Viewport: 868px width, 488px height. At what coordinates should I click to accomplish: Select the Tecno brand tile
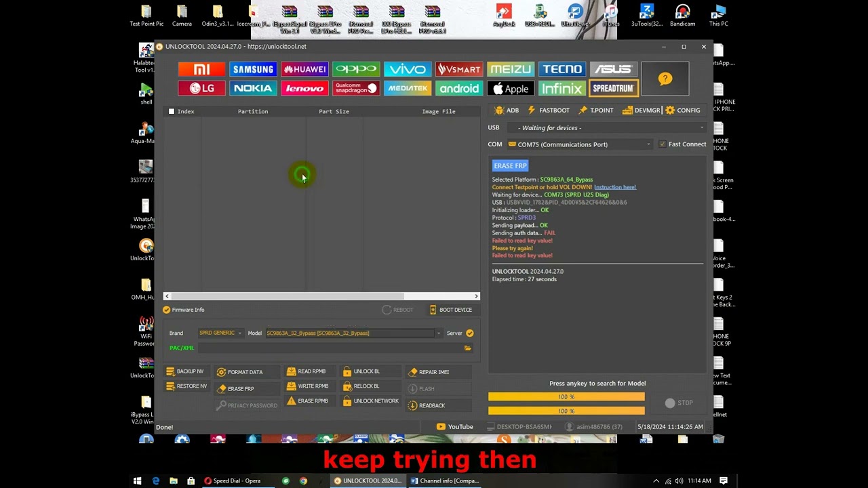click(x=562, y=69)
